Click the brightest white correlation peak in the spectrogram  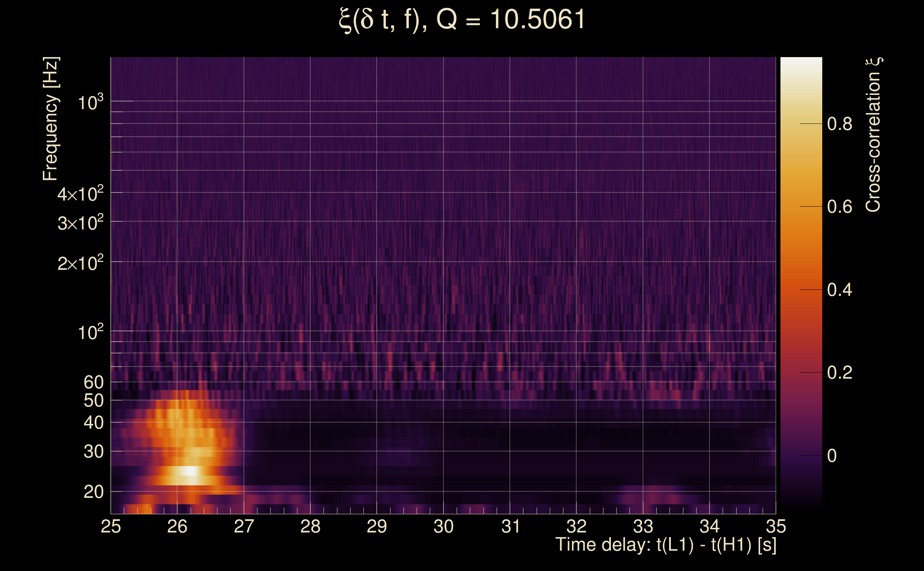190,472
